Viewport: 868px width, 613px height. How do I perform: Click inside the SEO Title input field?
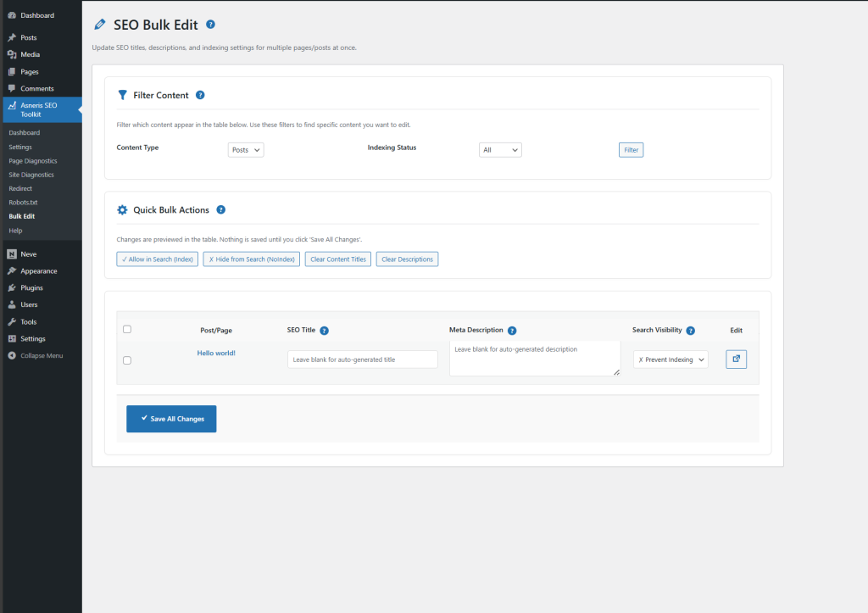click(362, 359)
